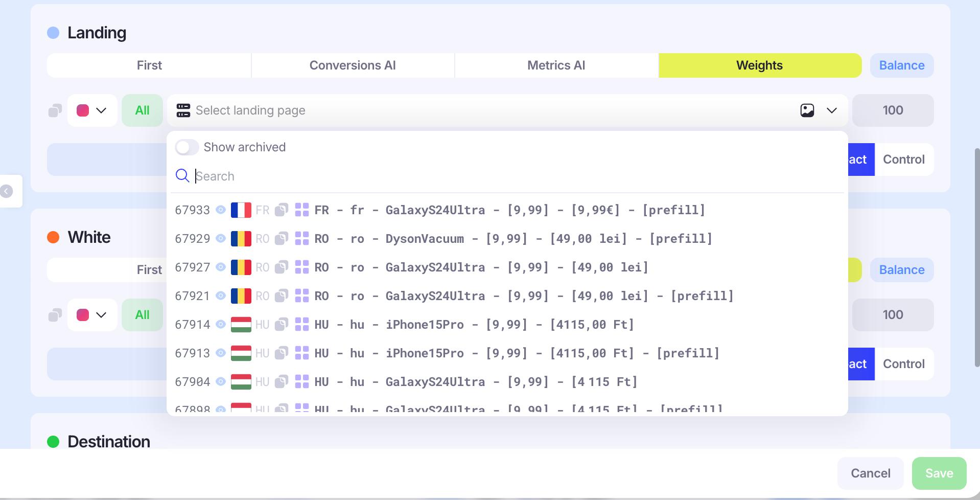This screenshot has height=500, width=980.
Task: Select Conversions AI tab
Action: click(x=353, y=65)
